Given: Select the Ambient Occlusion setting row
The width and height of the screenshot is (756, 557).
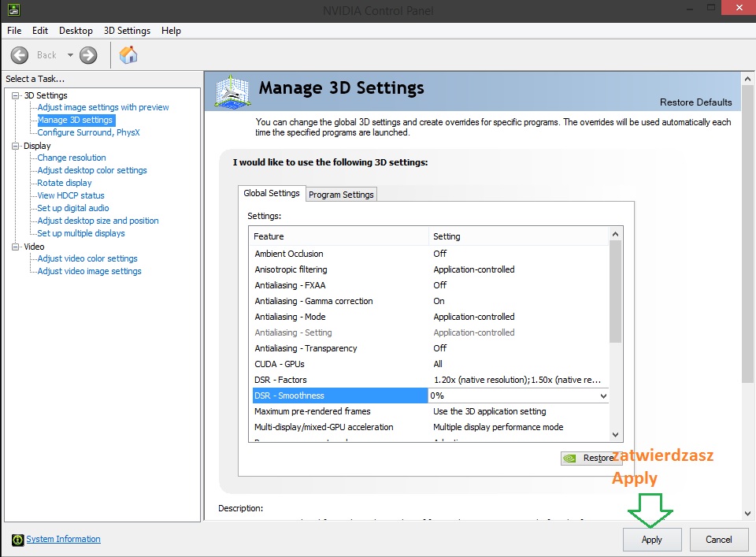Looking at the screenshot, I should [289, 254].
